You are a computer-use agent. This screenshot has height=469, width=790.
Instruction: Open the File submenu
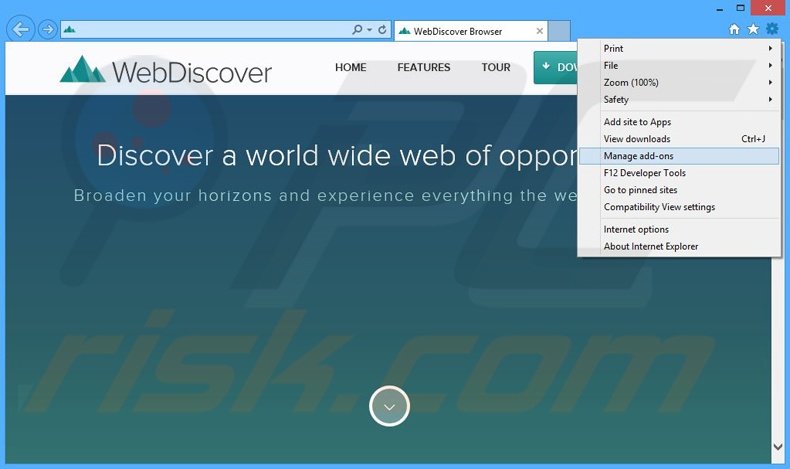pyautogui.click(x=679, y=65)
